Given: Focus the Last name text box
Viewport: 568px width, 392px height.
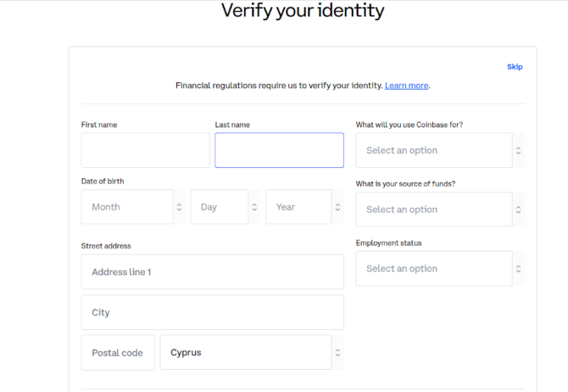Looking at the screenshot, I should click(279, 150).
